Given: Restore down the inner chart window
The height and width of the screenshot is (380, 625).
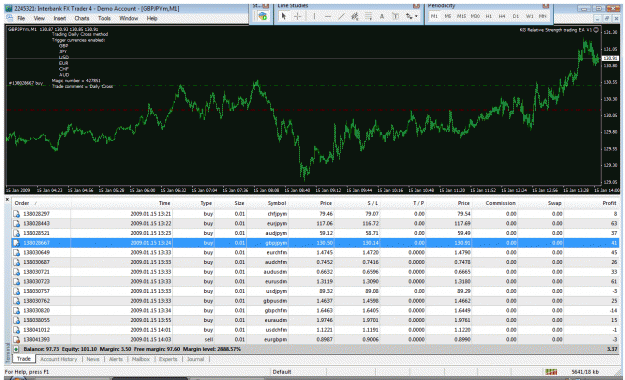Looking at the screenshot, I should click(607, 18).
